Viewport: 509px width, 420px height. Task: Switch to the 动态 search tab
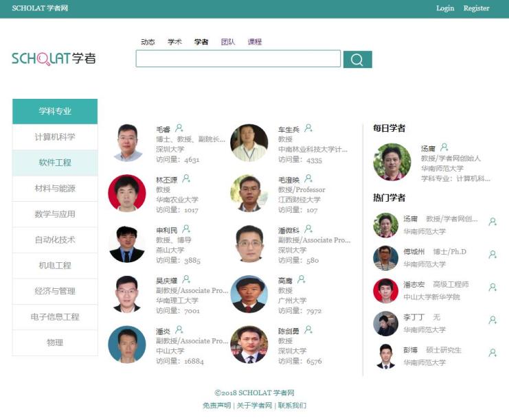[148, 42]
